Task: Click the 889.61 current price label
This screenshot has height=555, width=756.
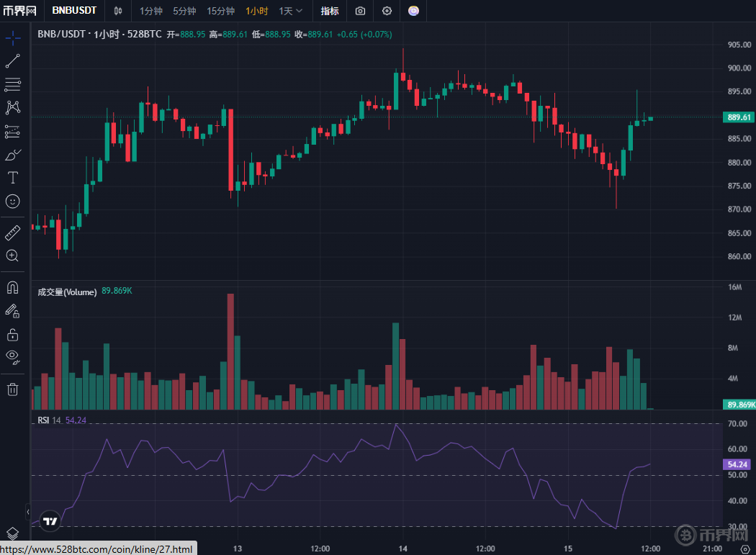Action: coord(739,117)
